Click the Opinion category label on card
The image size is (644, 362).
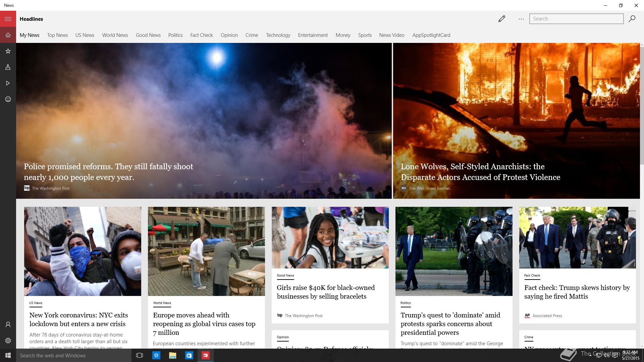click(283, 337)
